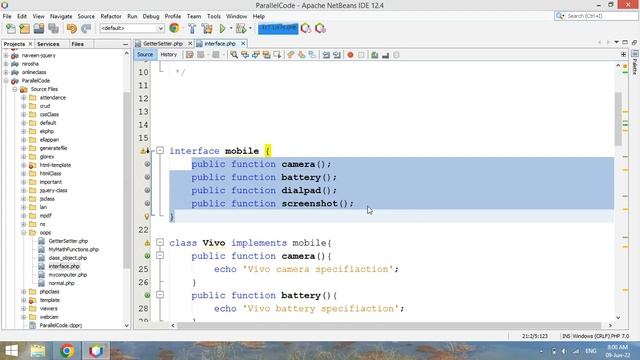Click the Shift Line Right editor icon
The height and width of the screenshot is (360, 640).
337,55
